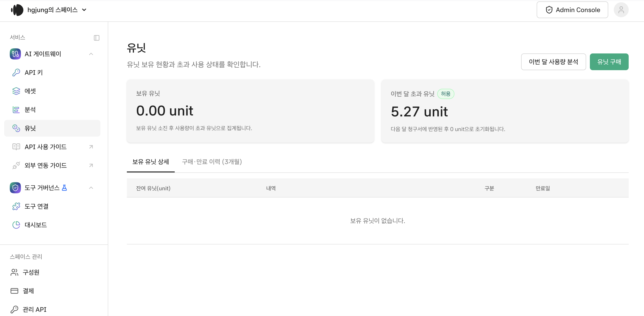
Task: Click the 구성원 people icon
Action: [14, 272]
